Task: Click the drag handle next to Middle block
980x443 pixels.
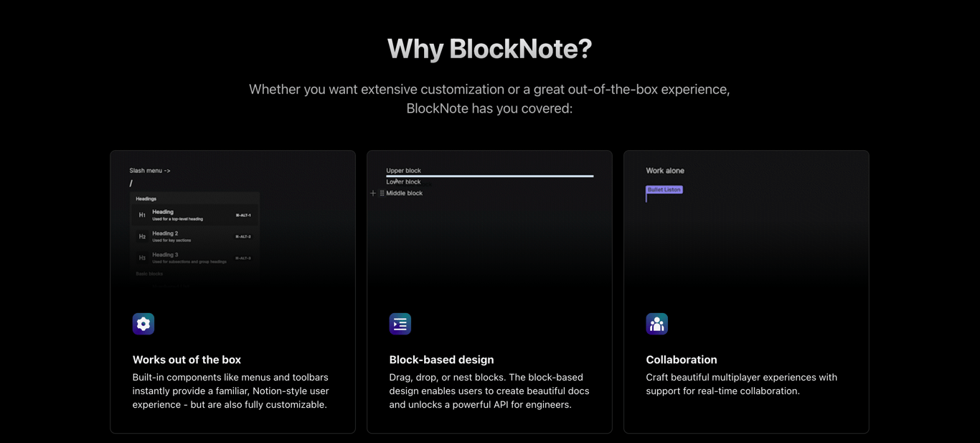Action: (382, 193)
